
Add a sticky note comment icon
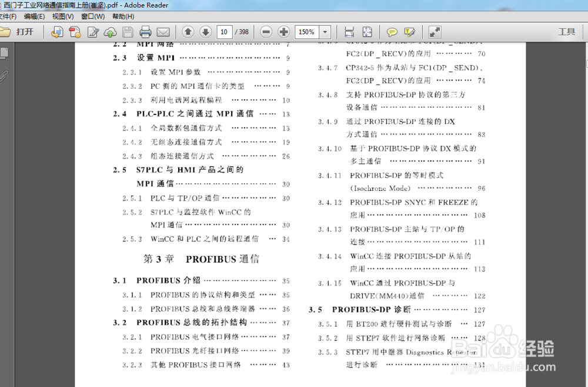(392, 32)
